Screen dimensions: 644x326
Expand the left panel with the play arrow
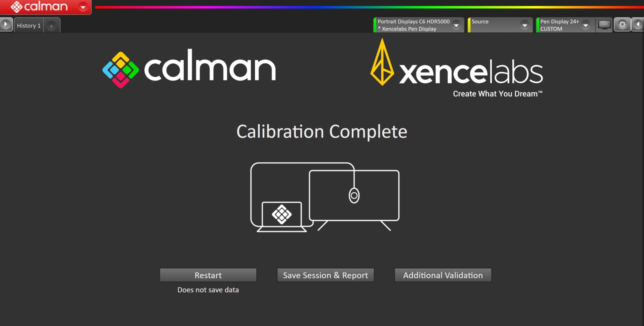point(6,25)
